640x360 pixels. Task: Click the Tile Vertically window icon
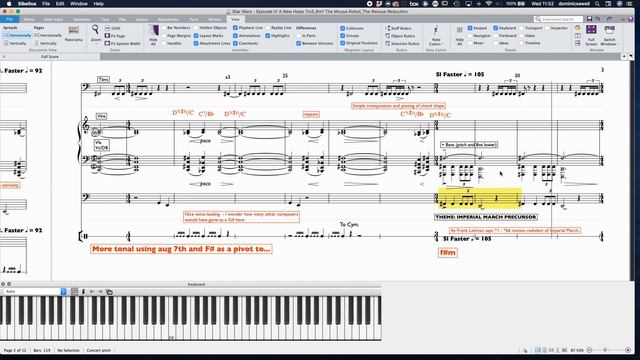point(578,43)
